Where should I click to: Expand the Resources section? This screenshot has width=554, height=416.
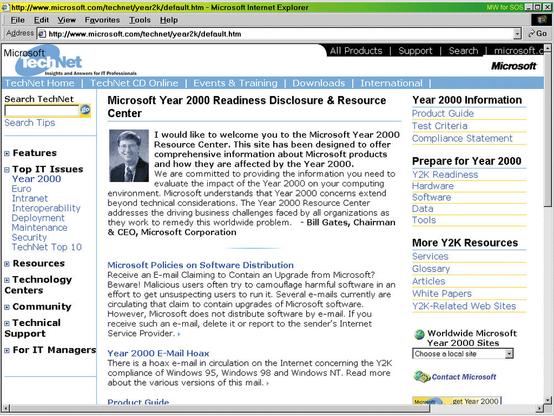click(7, 264)
